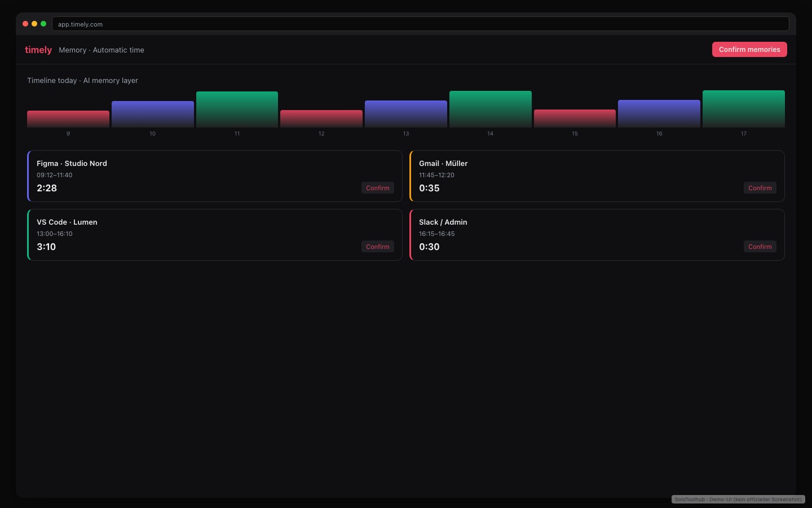Screen dimensions: 812x508
Task: Click the 3:10 duration value
Action: (x=46, y=247)
